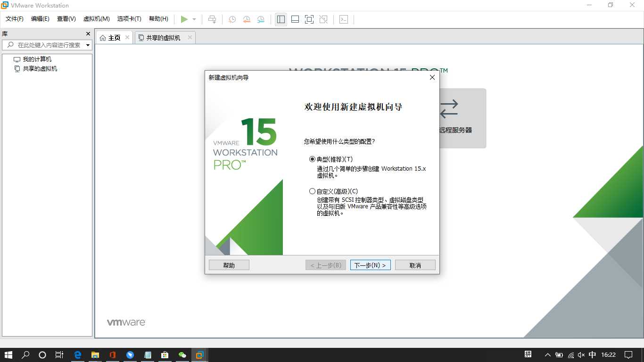Close the 共享的虚拟机 tab
The width and height of the screenshot is (644, 362).
(x=190, y=37)
